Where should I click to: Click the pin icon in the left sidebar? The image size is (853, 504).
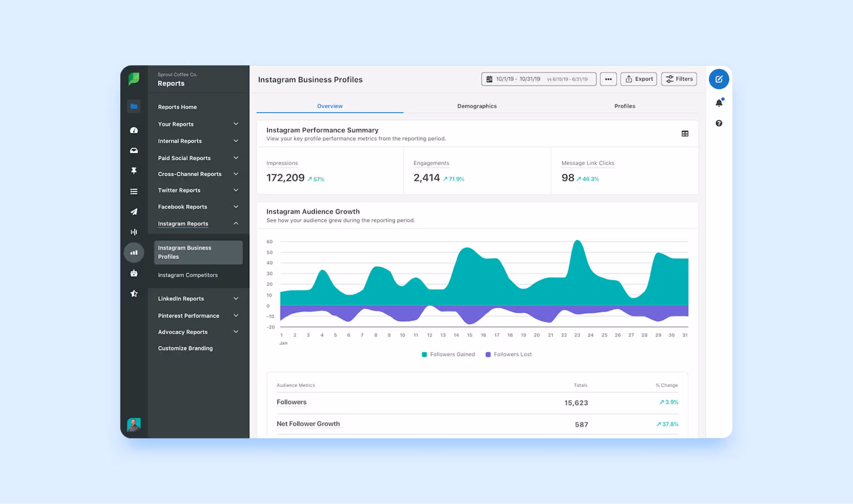[134, 171]
